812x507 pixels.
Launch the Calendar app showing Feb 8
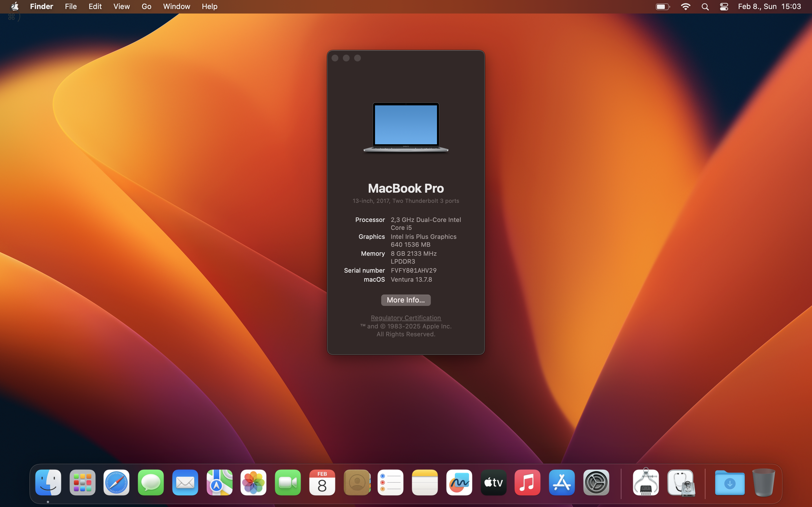pyautogui.click(x=322, y=482)
